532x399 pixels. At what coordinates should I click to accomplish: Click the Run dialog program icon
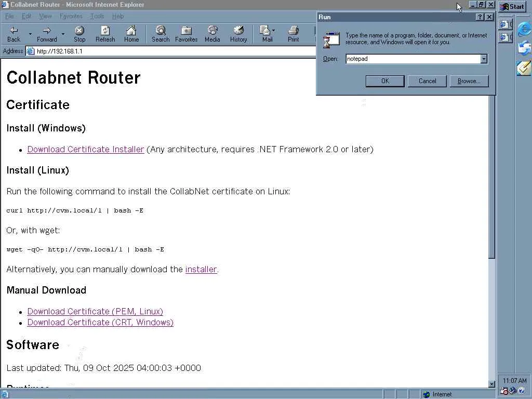tap(331, 40)
